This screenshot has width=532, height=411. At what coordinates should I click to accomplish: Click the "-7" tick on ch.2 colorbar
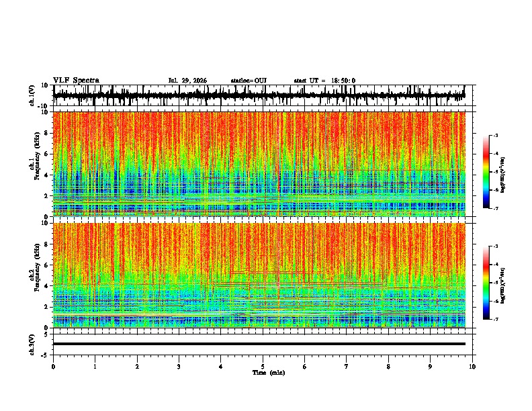(x=496, y=319)
